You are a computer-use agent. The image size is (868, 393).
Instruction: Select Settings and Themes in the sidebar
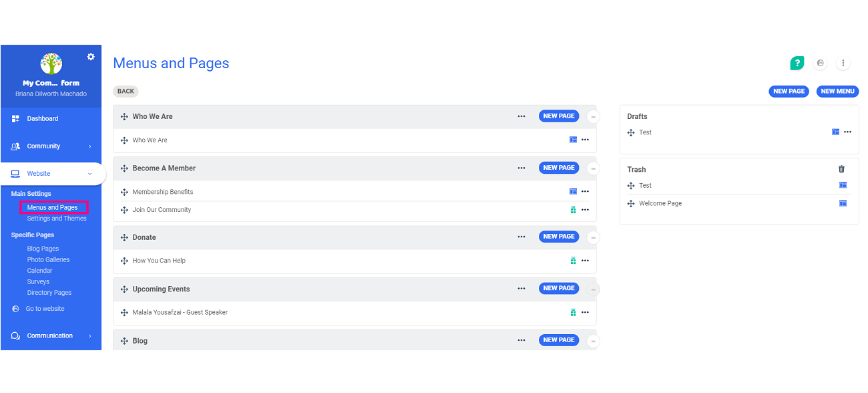tap(56, 218)
